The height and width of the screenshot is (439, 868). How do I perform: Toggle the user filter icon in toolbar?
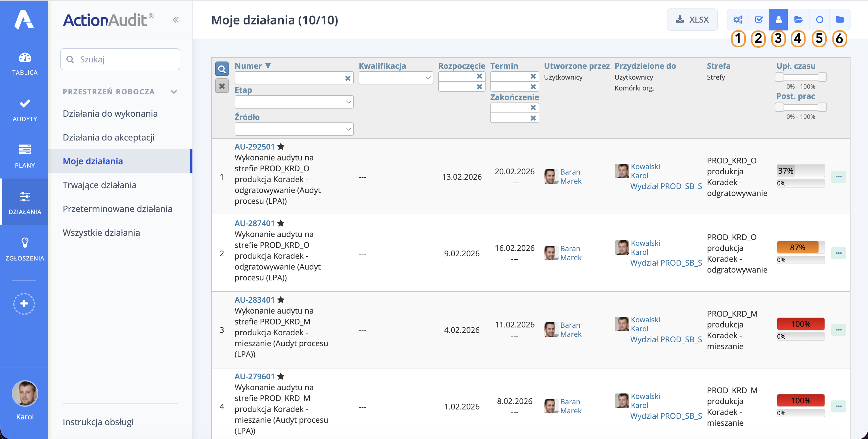pos(778,20)
